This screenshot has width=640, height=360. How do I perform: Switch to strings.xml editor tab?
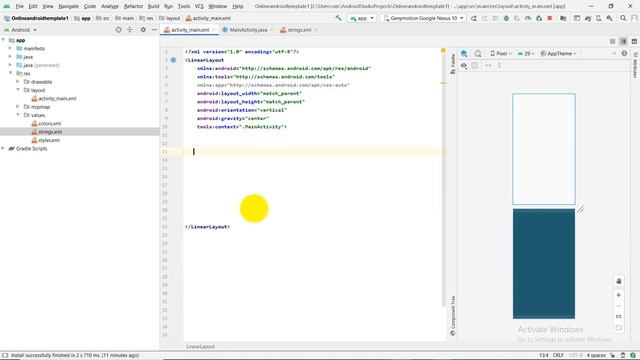(299, 30)
